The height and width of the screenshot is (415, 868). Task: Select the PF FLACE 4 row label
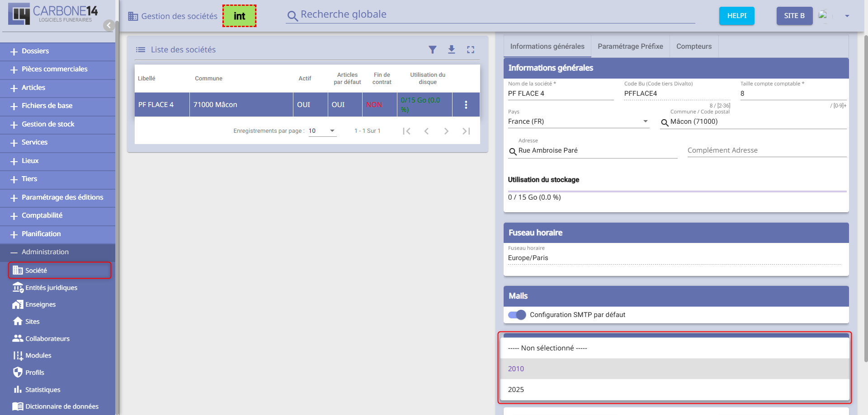156,105
